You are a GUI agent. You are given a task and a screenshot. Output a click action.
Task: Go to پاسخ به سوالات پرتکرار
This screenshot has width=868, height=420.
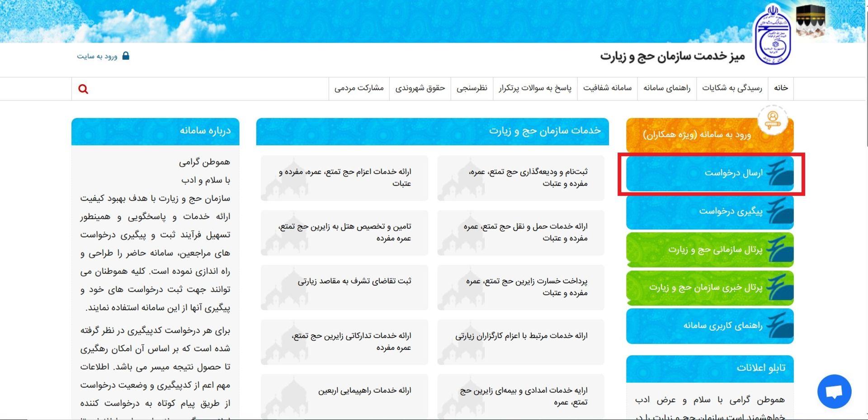point(535,88)
